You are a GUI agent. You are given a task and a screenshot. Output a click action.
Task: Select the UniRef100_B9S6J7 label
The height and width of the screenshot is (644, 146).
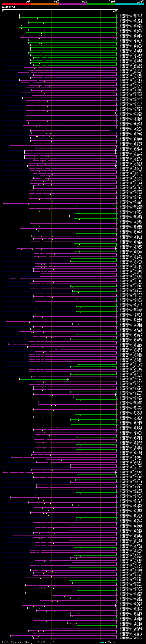point(131,85)
